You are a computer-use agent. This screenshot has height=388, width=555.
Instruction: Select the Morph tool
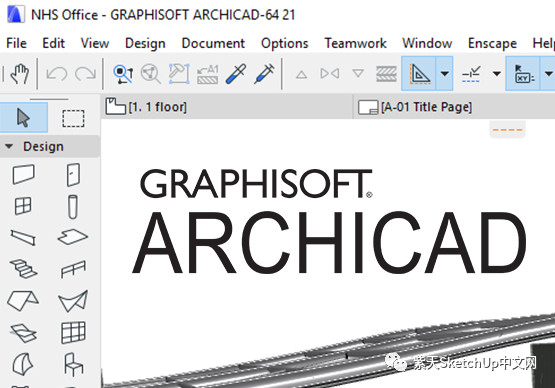23,364
